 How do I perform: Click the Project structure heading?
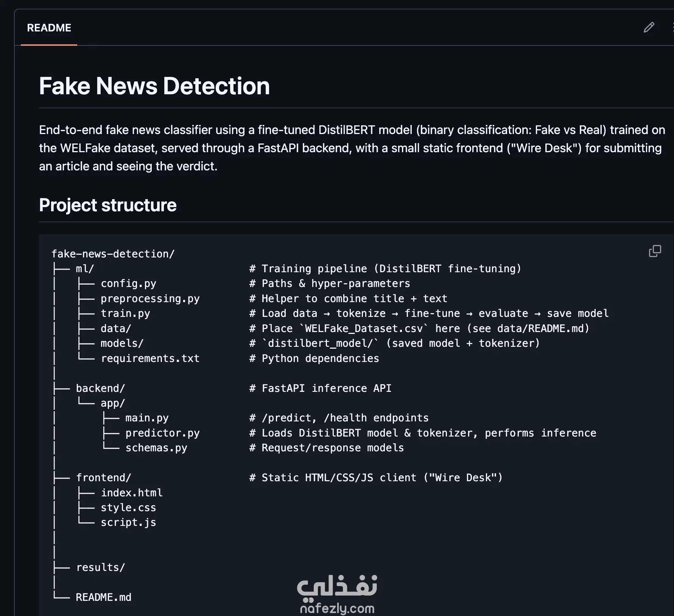tap(108, 205)
